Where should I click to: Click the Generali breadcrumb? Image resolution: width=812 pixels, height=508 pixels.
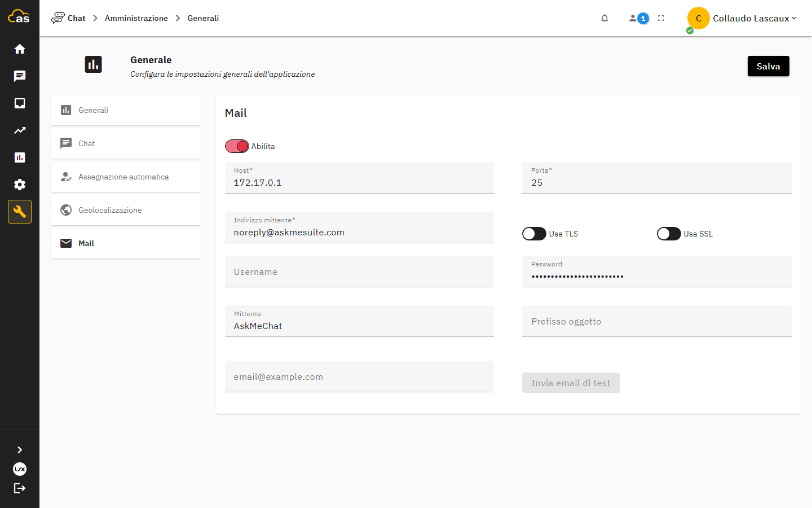[x=203, y=18]
